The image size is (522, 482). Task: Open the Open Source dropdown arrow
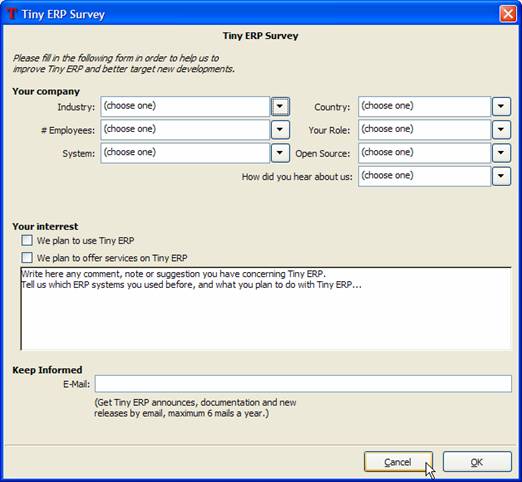point(501,153)
